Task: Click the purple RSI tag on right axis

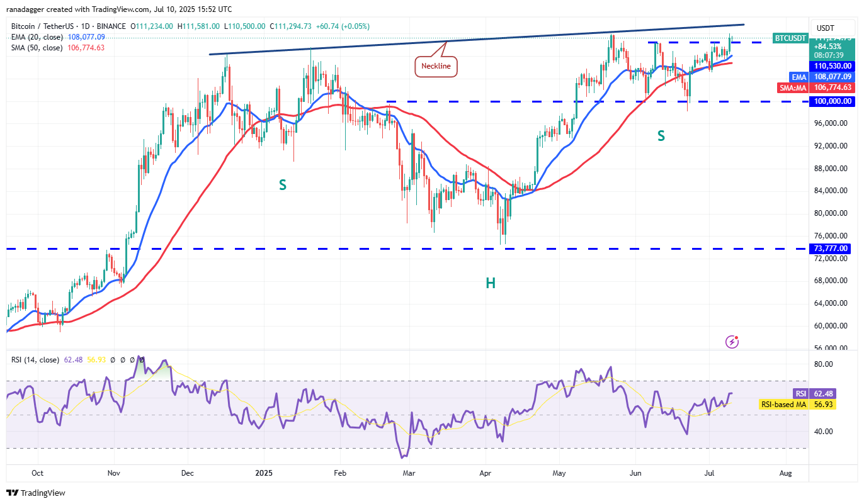Action: click(801, 394)
